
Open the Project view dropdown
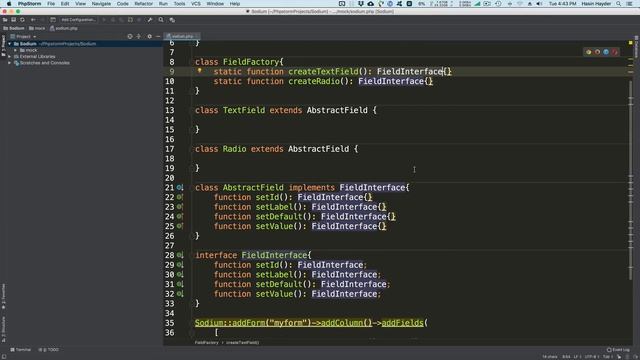tap(23, 36)
